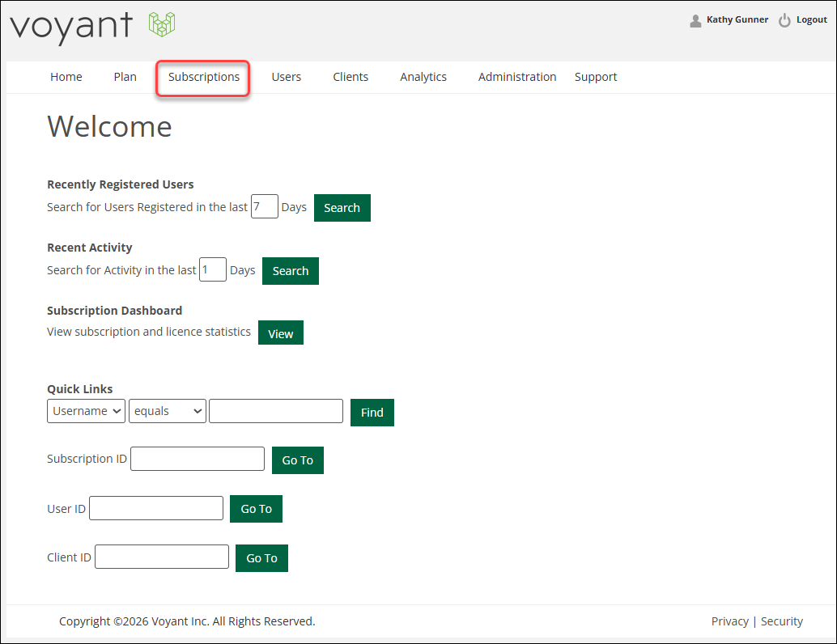
Task: Select the Analytics menu item
Action: 423,78
